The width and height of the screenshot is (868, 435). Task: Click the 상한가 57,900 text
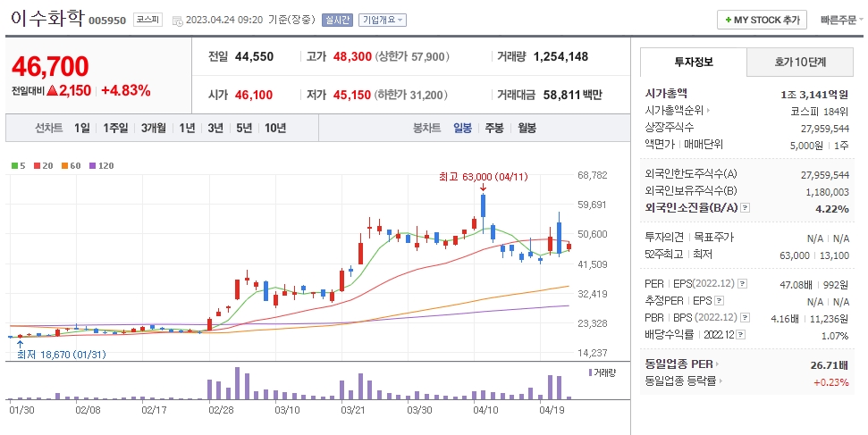coord(412,56)
